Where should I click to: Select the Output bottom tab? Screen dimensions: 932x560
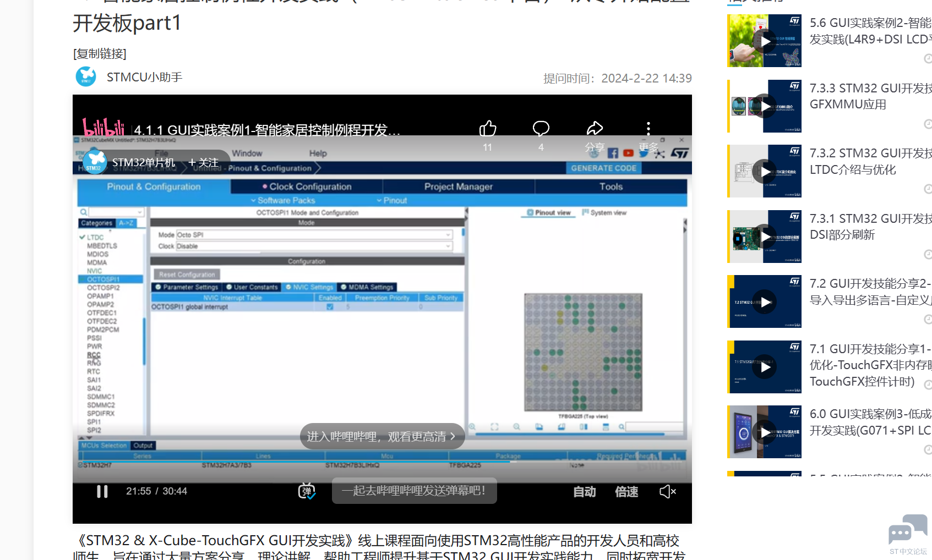click(x=143, y=446)
